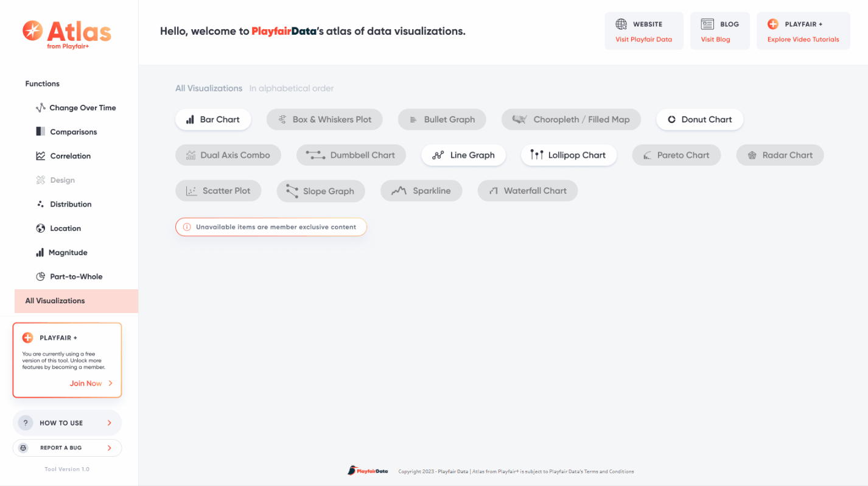The height and width of the screenshot is (486, 868).
Task: Click the arrow on the How To Use button
Action: click(110, 423)
